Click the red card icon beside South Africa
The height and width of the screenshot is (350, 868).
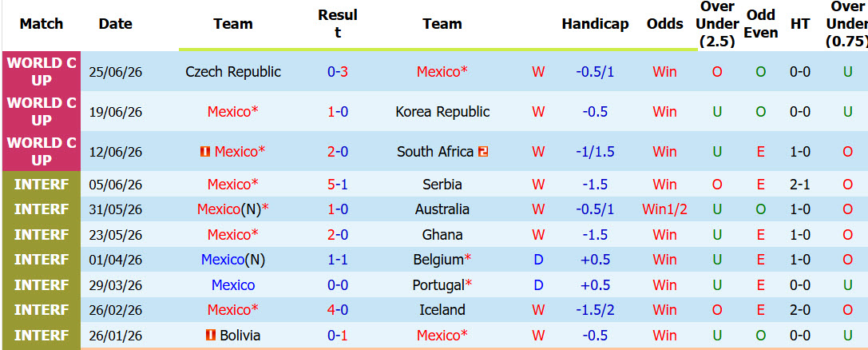(x=483, y=151)
